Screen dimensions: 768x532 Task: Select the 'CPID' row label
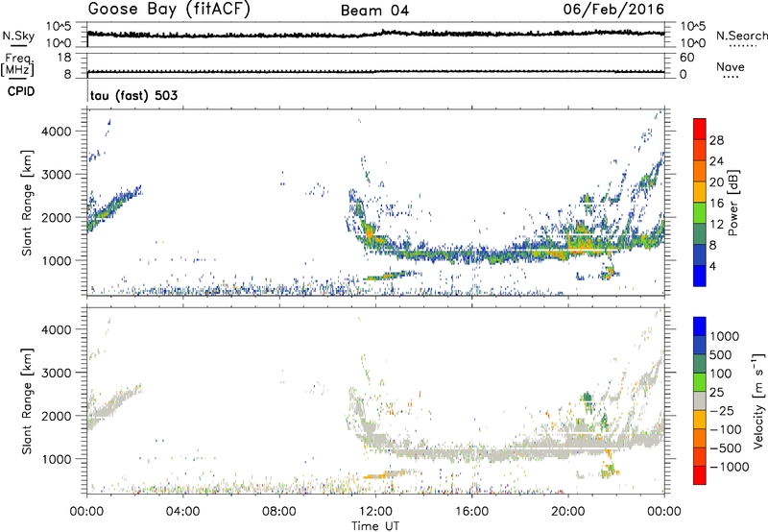(21, 91)
